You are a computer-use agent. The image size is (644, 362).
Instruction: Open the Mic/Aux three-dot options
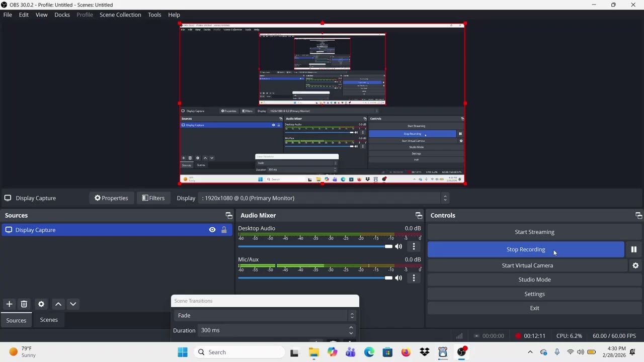414,278
